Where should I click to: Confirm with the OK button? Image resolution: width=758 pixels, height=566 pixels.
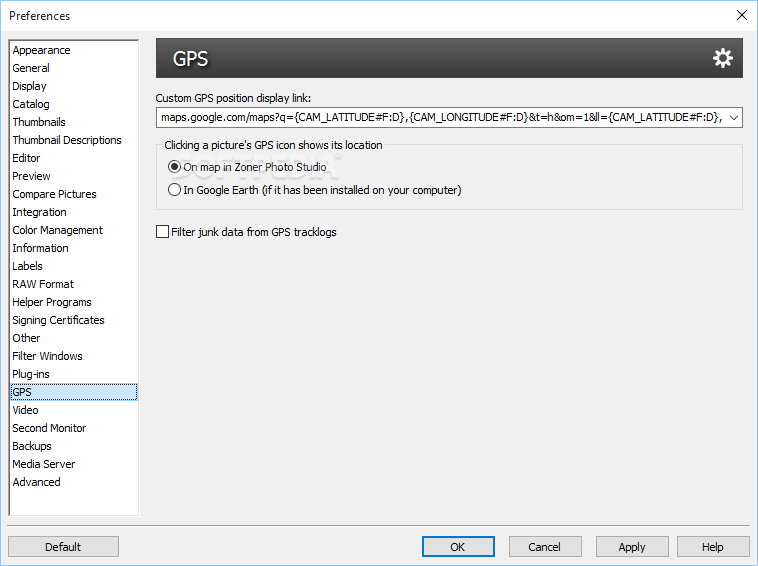pyautogui.click(x=458, y=547)
